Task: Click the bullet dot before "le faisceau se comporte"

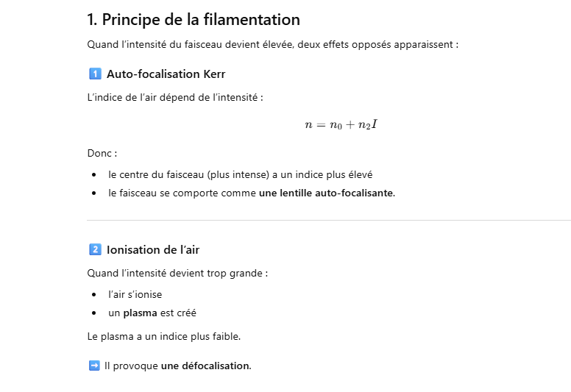Action: [x=94, y=193]
